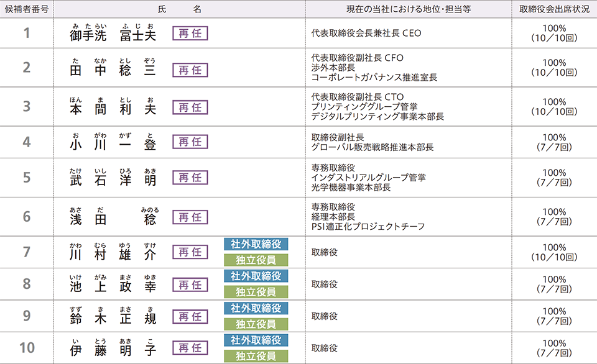Click the 再任 badge beside 田中 稔三
This screenshot has width=597, height=364.
click(190, 70)
